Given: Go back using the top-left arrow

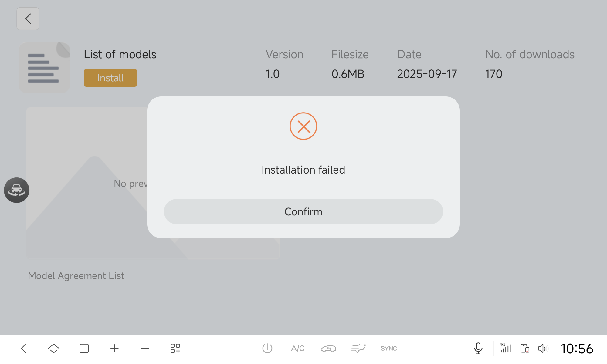Looking at the screenshot, I should (28, 19).
